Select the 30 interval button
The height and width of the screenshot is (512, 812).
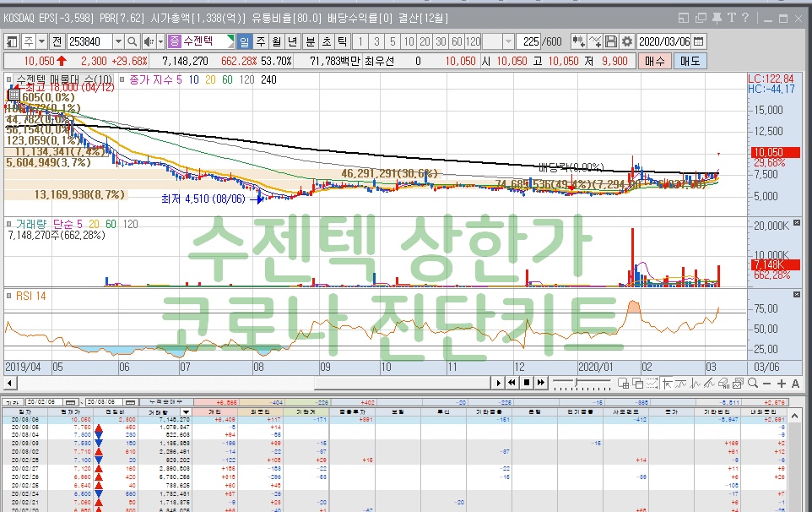(441, 41)
